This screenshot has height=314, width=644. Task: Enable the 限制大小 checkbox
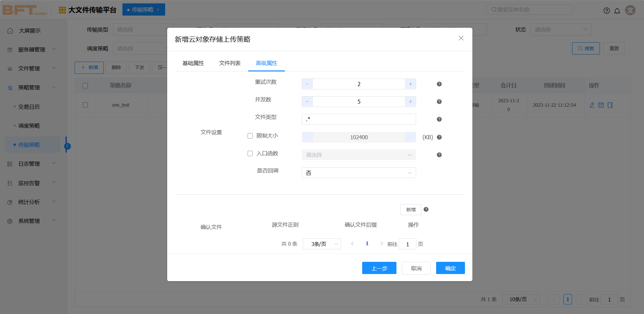pos(250,136)
